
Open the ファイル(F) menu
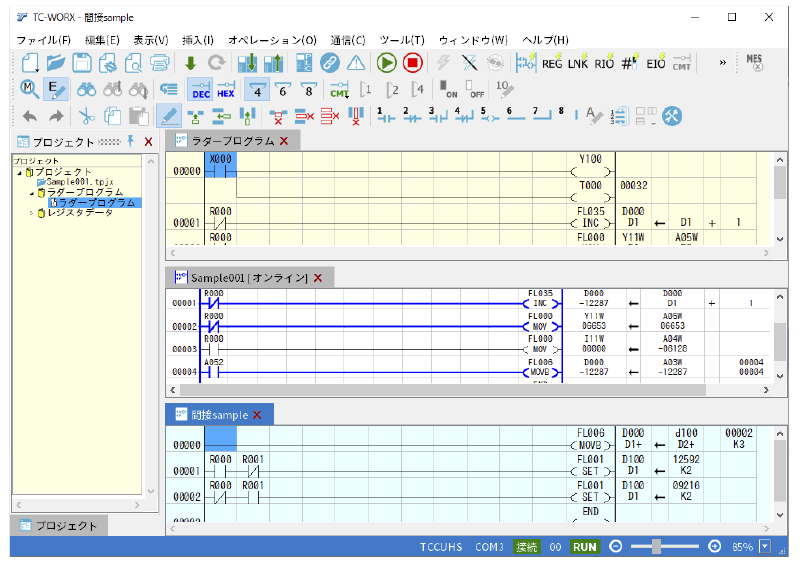pyautogui.click(x=43, y=40)
